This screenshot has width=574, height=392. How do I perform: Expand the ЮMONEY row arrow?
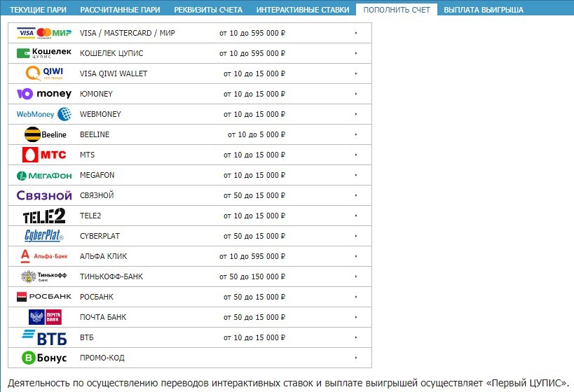(x=356, y=94)
